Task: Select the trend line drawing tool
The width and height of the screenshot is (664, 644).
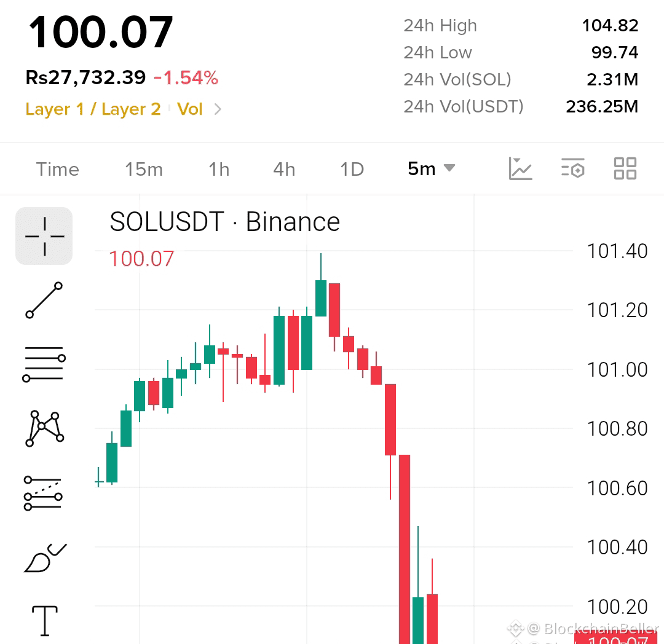Action: [44, 300]
